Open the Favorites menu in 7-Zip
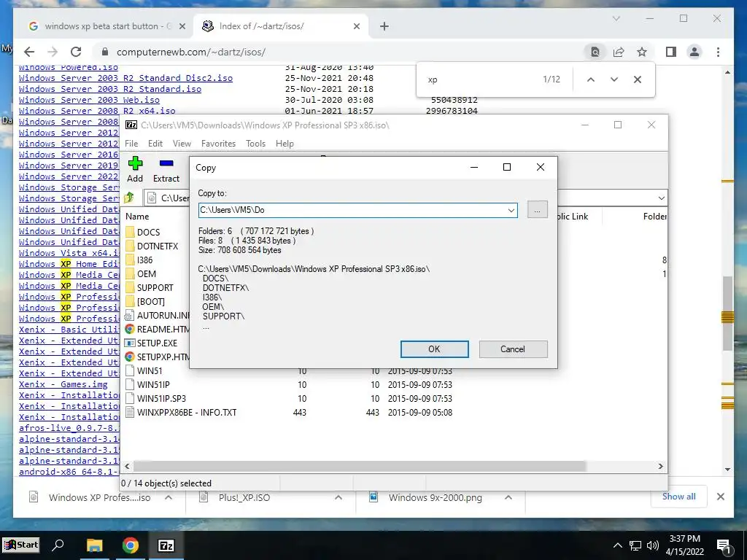 (218, 144)
